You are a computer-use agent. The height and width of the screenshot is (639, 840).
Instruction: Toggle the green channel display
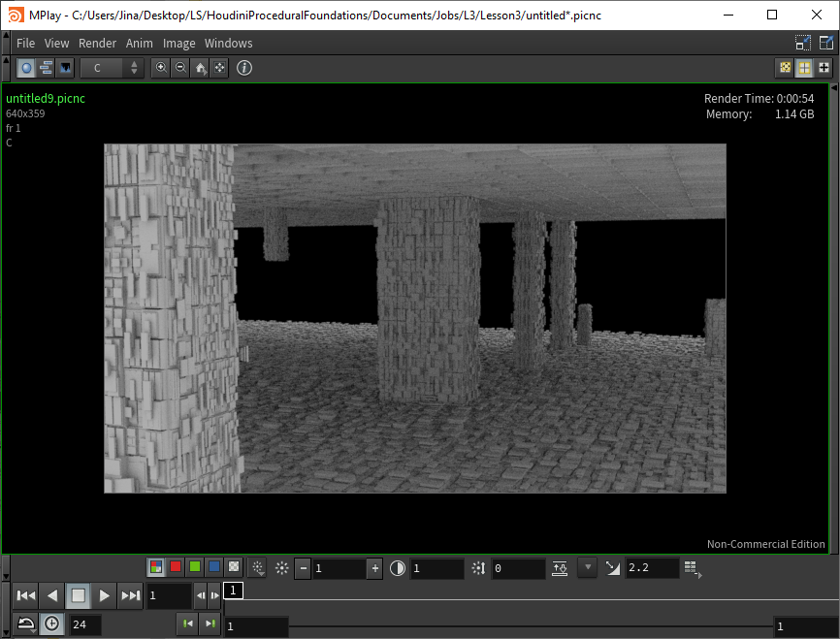tap(195, 567)
